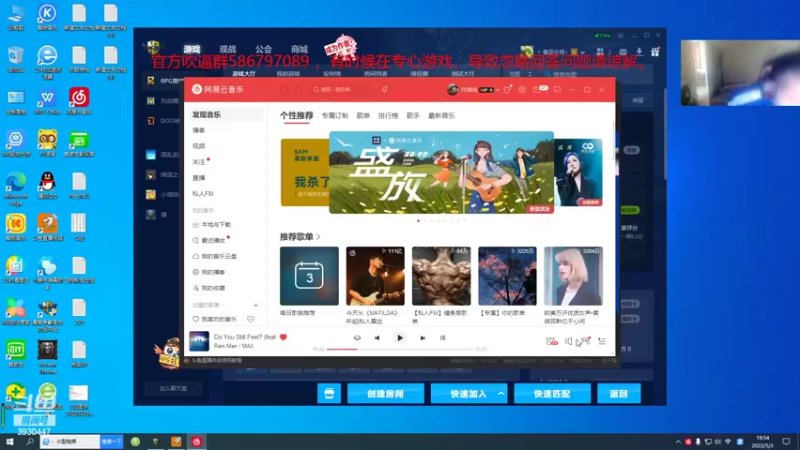Open the user avatar profile

(452, 89)
